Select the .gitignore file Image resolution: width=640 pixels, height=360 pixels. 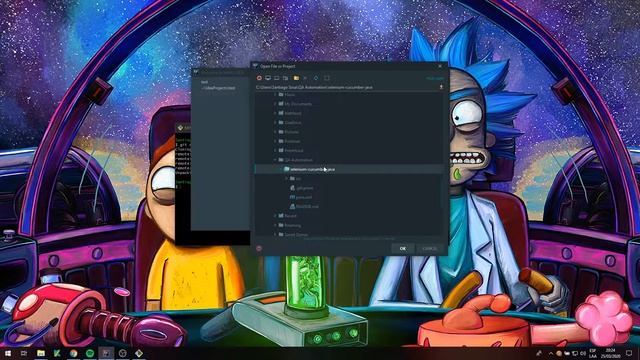[304, 188]
